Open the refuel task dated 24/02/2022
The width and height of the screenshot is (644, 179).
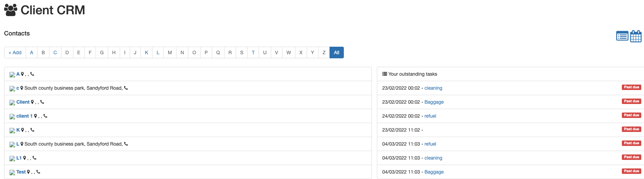coord(430,116)
